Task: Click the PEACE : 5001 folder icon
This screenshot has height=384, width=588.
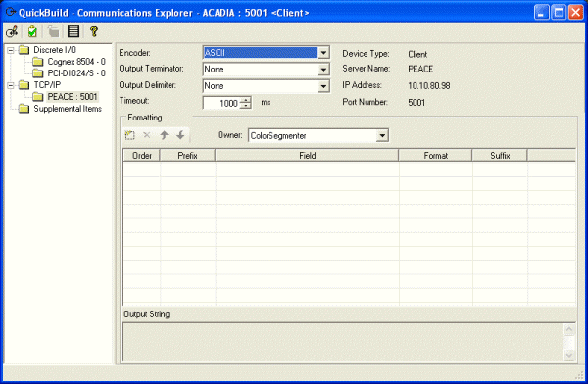Action: [38, 97]
